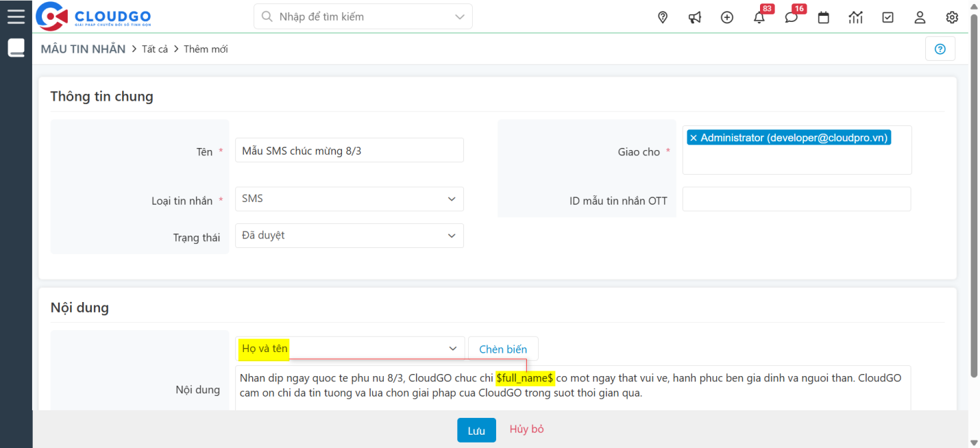Cancel editing via Hủy bỏ
Image resolution: width=980 pixels, height=448 pixels.
coord(526,430)
